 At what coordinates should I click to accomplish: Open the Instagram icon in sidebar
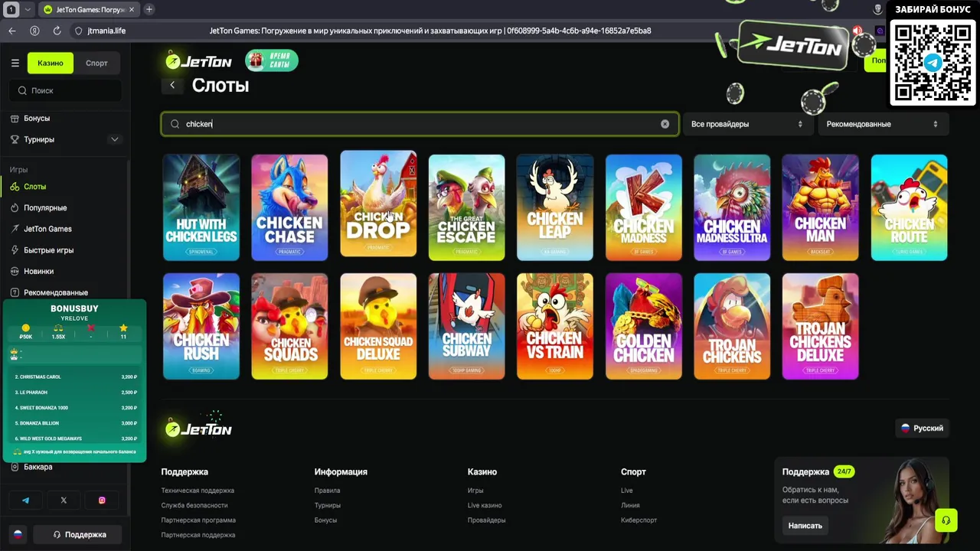[102, 500]
